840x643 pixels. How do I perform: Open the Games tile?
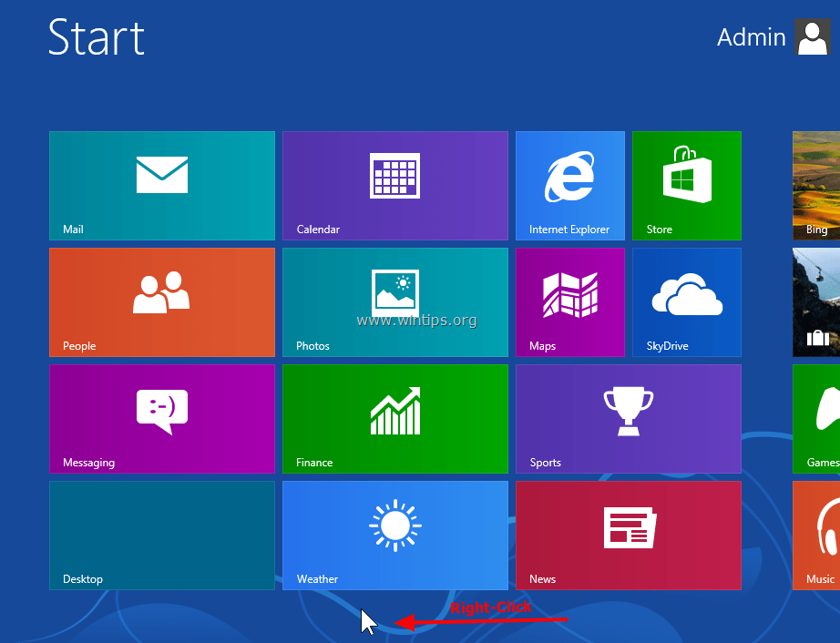(x=818, y=418)
